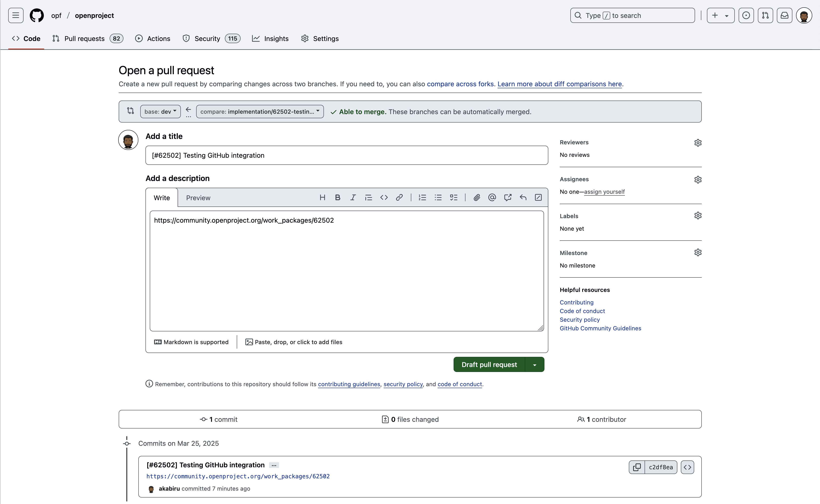Apply bold formatting in the description editor

(338, 197)
